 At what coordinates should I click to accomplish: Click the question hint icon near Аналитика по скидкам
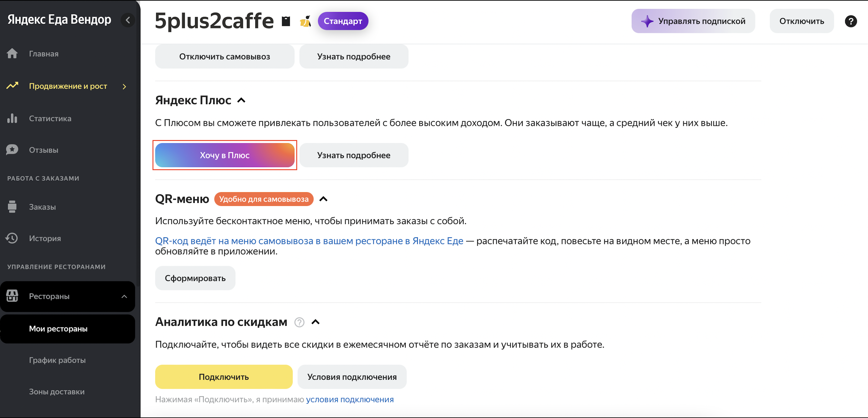(x=299, y=322)
